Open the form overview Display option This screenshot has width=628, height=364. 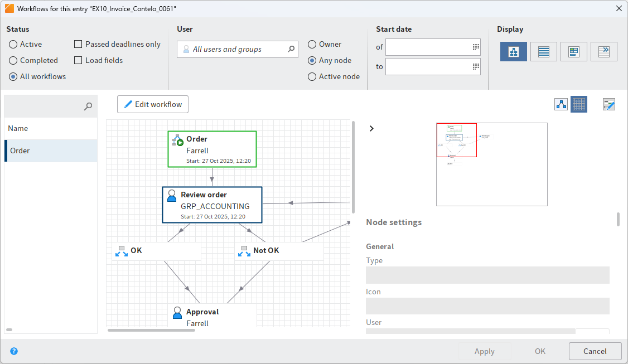(573, 51)
